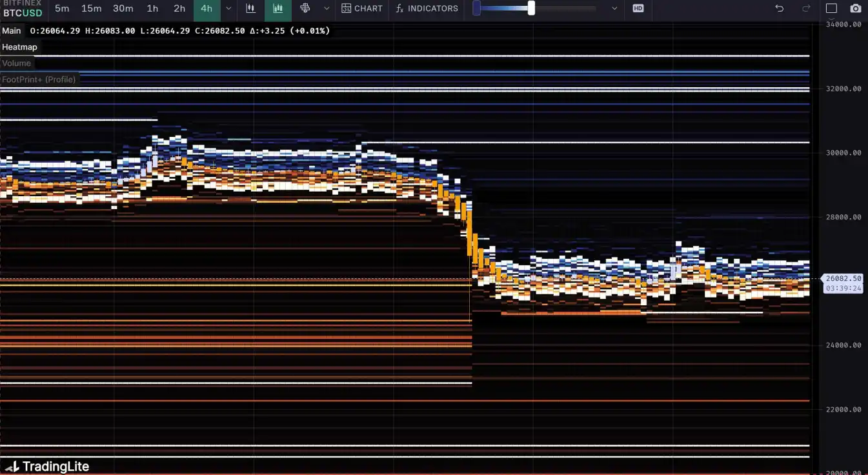Toggle the FootPrint+ (Profile) layer
868x475 pixels.
click(39, 79)
